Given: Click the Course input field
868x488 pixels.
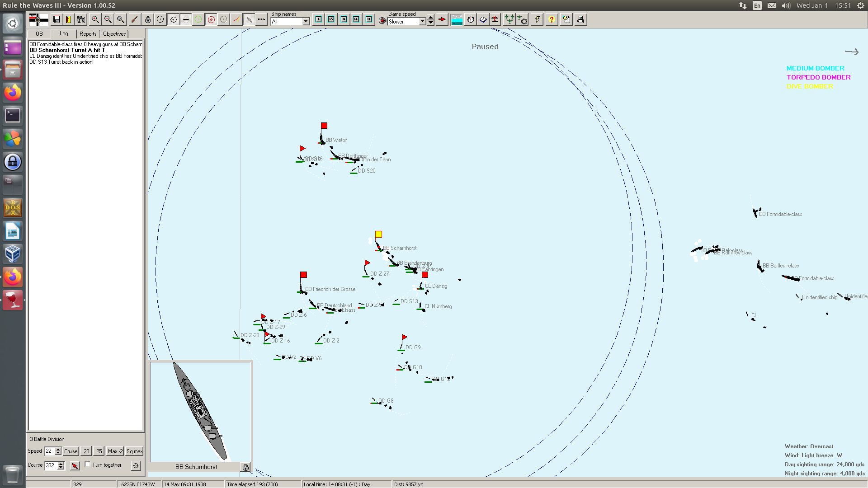Looking at the screenshot, I should click(51, 465).
